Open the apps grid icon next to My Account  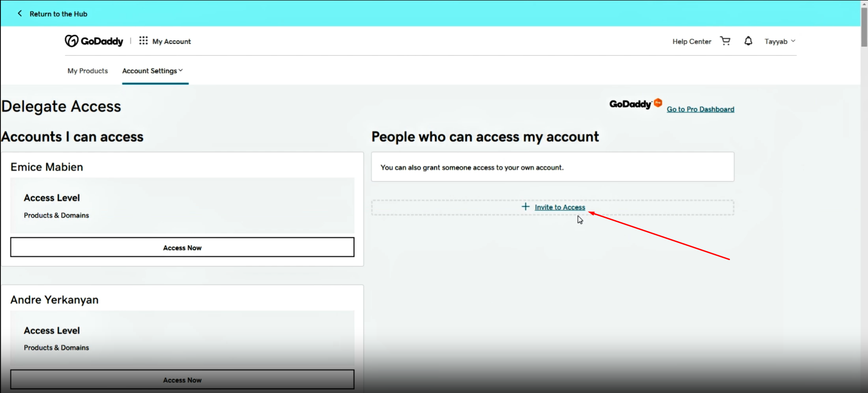click(143, 41)
